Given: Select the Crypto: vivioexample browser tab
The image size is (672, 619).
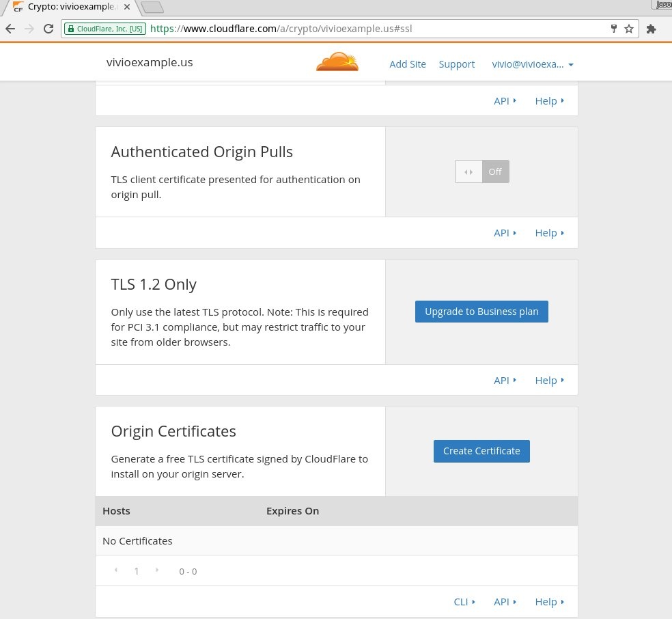Looking at the screenshot, I should 71,7.
